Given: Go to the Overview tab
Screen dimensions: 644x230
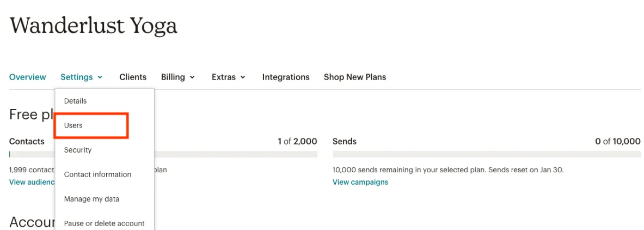Looking at the screenshot, I should click(x=28, y=77).
